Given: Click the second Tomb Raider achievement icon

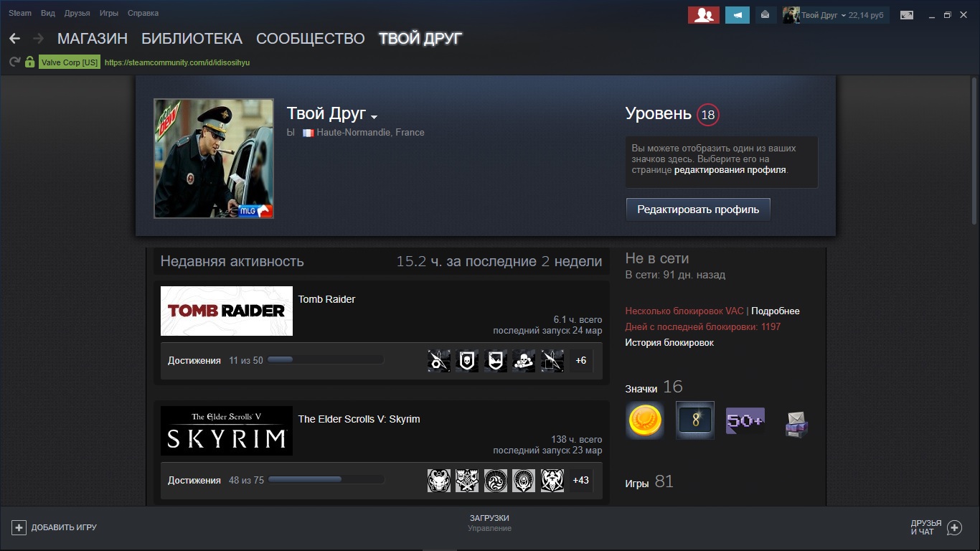Looking at the screenshot, I should click(467, 361).
